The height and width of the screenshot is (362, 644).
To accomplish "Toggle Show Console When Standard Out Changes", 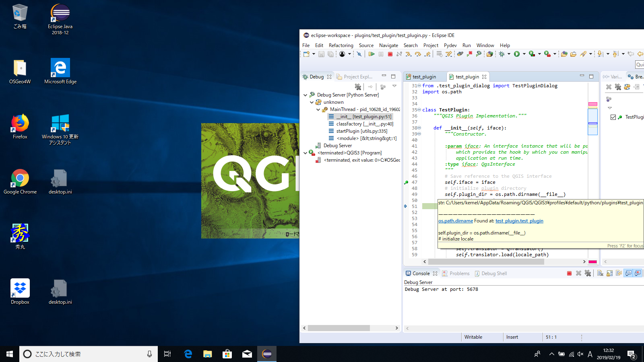I will [x=628, y=274].
